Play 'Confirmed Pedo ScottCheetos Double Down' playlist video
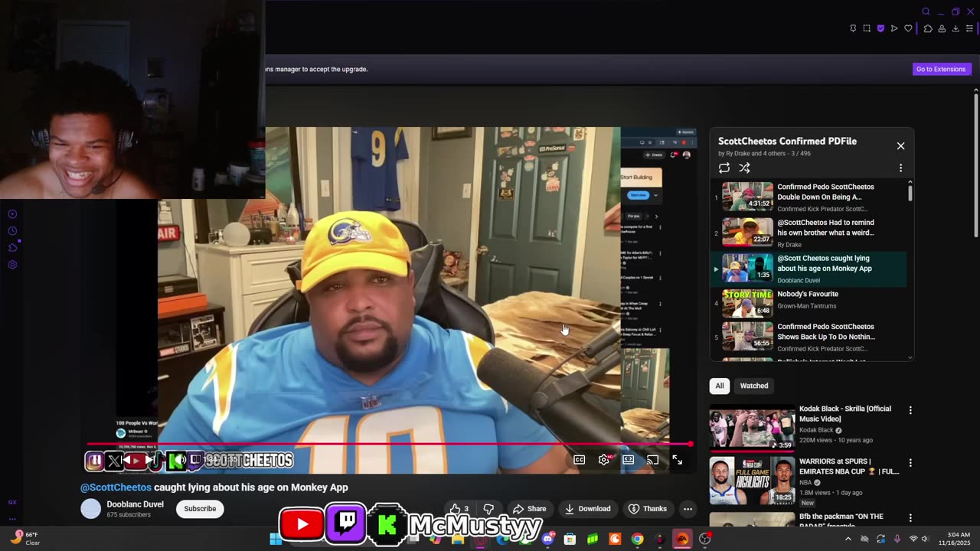980x551 pixels. (809, 197)
